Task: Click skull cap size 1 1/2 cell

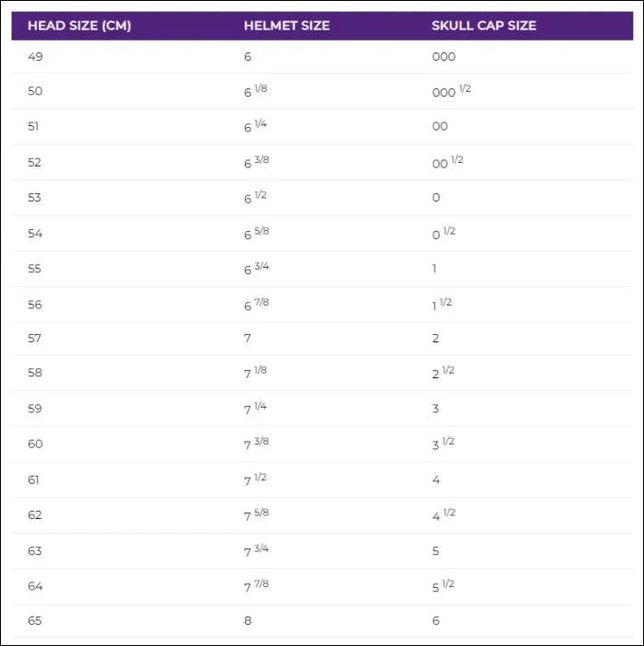Action: click(x=442, y=304)
